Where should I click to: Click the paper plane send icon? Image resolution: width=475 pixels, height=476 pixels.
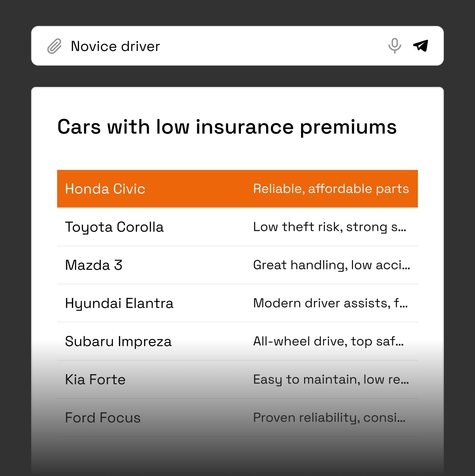point(420,45)
